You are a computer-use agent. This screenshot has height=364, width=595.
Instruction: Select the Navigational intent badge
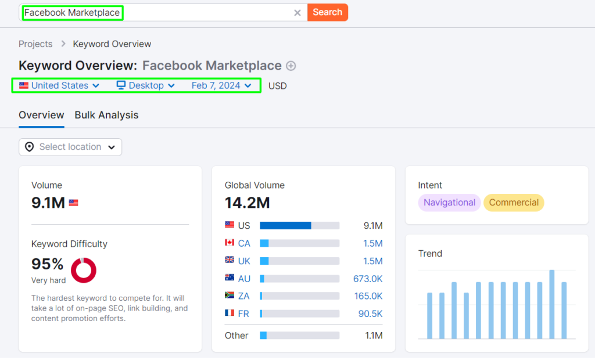(449, 203)
